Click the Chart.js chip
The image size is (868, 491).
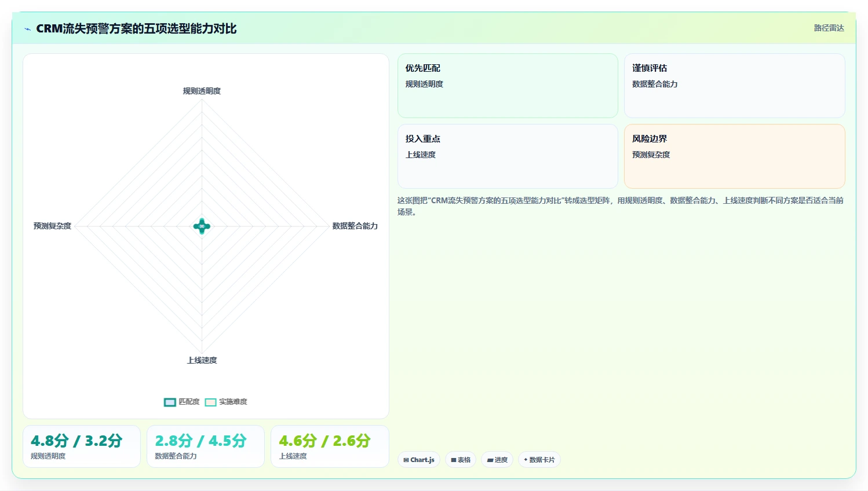(419, 460)
